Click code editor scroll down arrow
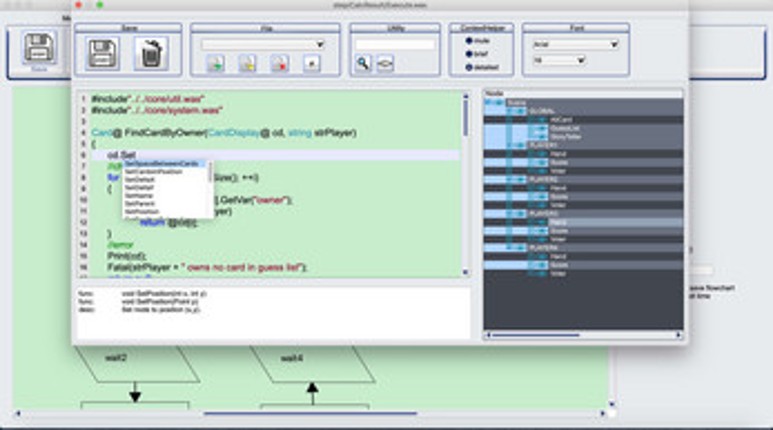Image resolution: width=773 pixels, height=430 pixels. tap(465, 272)
